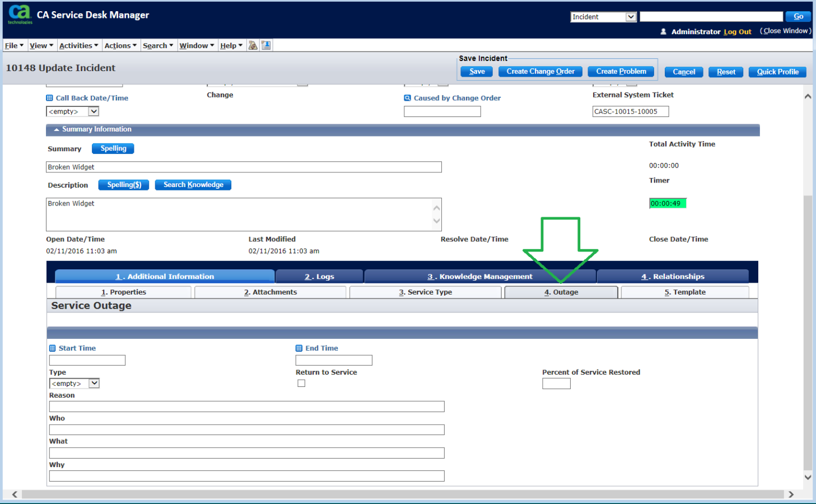Click the External System Ticket field
Screen dimensions: 816x504
coord(631,111)
